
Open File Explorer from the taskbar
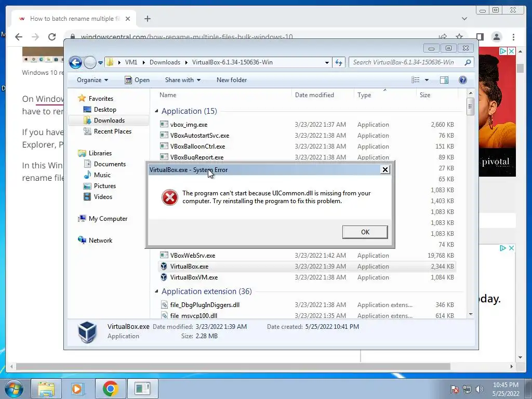[x=46, y=389]
